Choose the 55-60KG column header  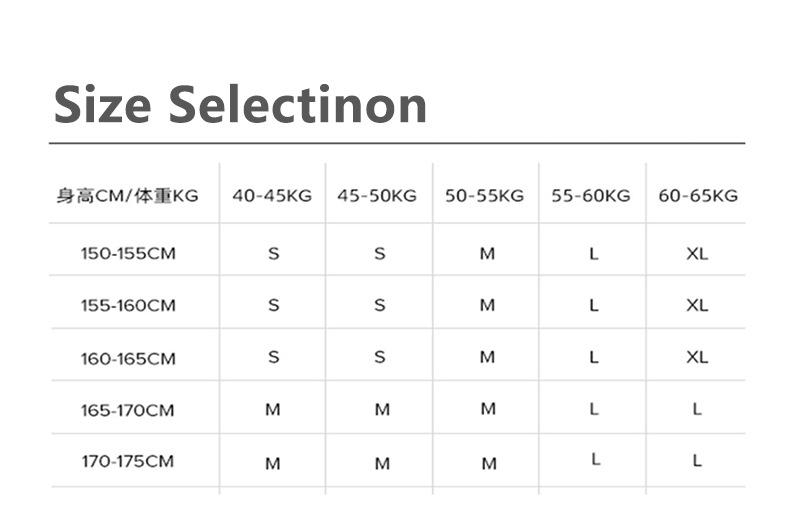click(x=591, y=196)
